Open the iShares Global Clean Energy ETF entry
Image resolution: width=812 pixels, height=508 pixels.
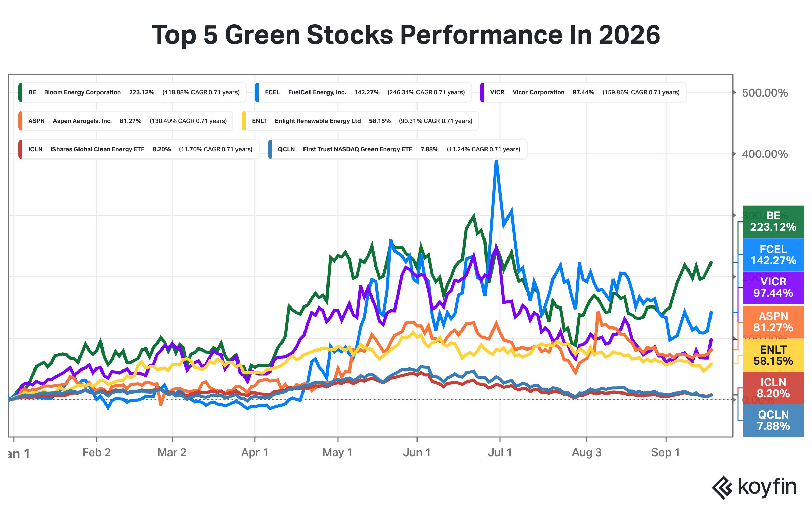139,149
